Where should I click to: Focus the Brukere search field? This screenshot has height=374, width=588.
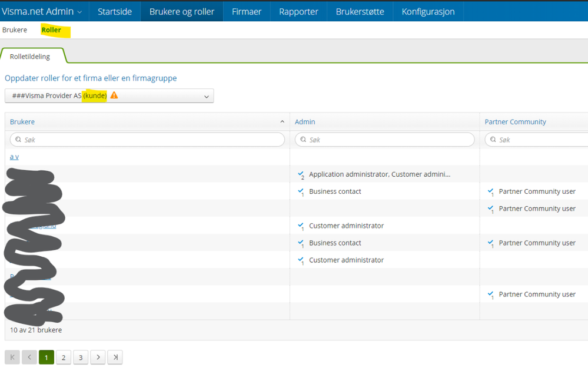(x=147, y=140)
